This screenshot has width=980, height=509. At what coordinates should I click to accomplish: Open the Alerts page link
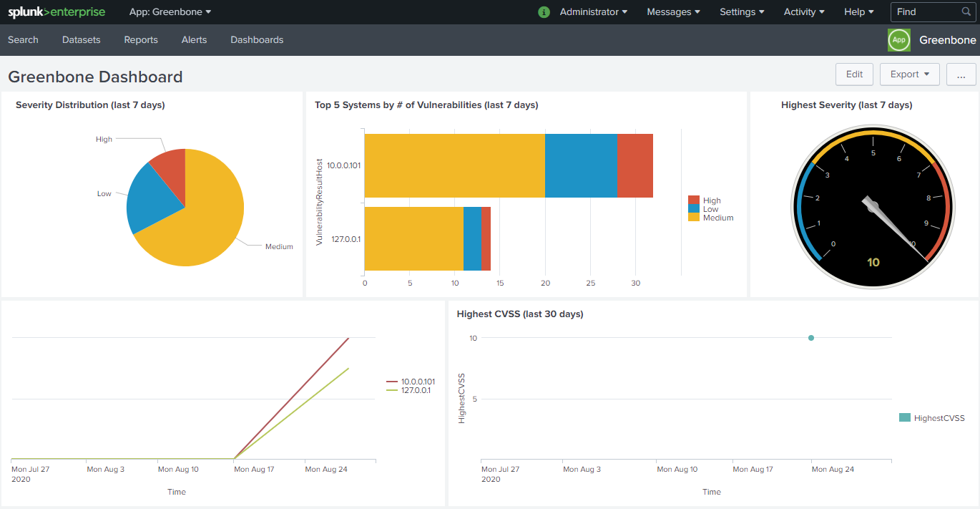coord(194,40)
